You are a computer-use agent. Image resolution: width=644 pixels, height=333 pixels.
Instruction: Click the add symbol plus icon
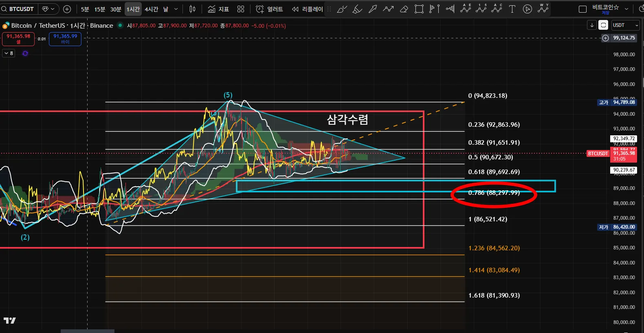pos(67,9)
